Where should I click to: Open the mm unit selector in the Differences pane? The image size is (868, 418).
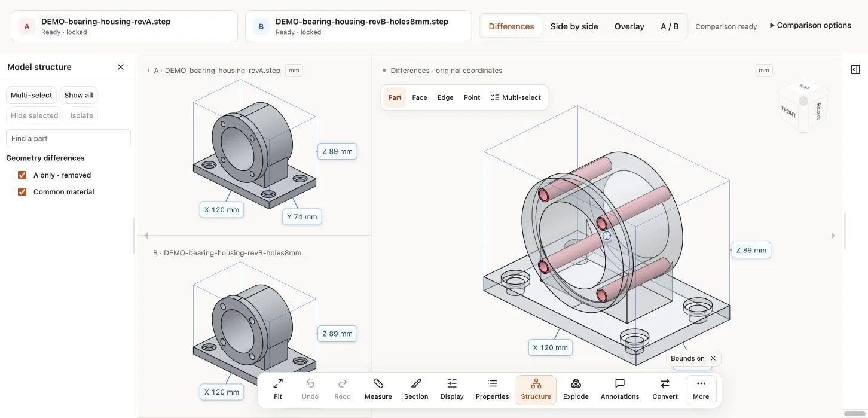tap(764, 71)
